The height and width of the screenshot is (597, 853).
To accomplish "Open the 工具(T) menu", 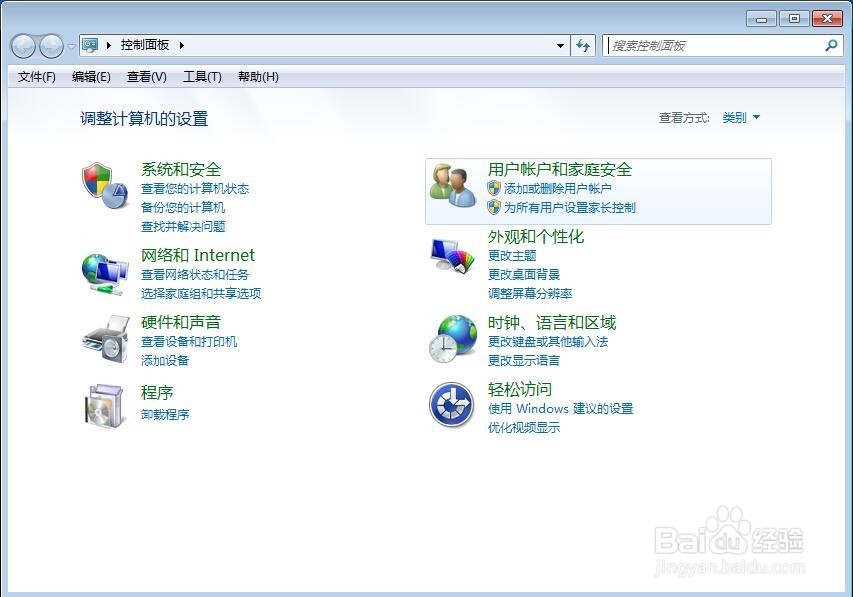I will click(202, 77).
